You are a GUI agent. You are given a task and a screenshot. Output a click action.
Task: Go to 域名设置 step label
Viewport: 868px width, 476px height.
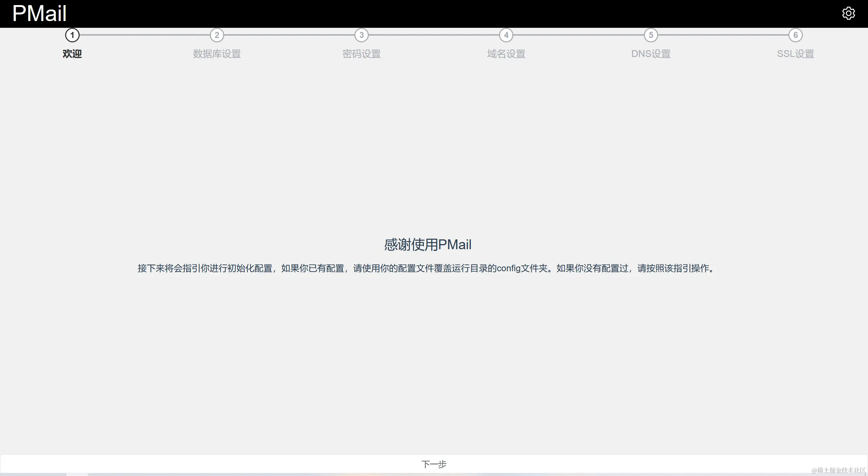click(506, 54)
